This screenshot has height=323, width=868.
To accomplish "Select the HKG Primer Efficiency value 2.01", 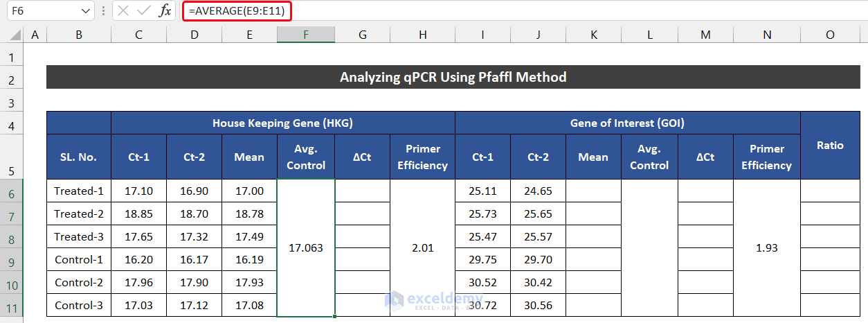I will [x=422, y=247].
